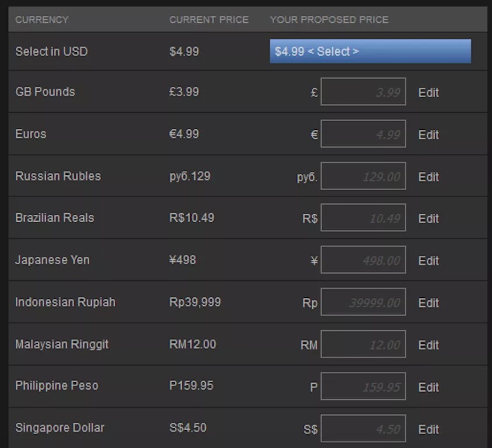This screenshot has width=492, height=448.
Task: Click Edit for Singapore Dollar price
Action: pyautogui.click(x=428, y=429)
